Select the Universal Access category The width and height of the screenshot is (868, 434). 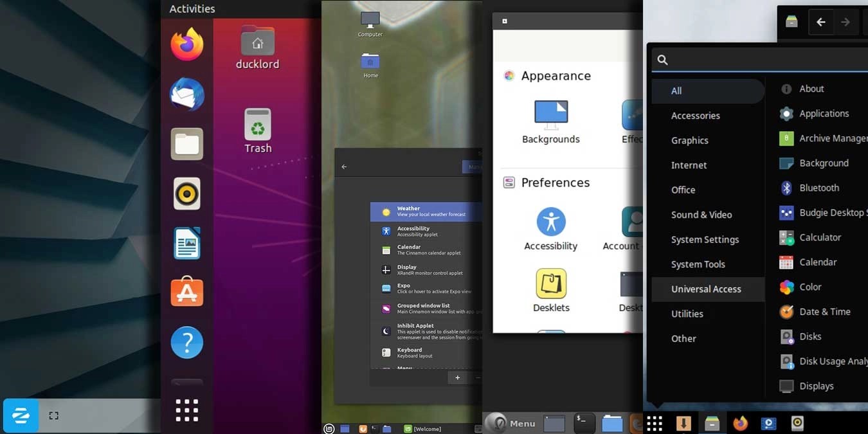point(708,289)
